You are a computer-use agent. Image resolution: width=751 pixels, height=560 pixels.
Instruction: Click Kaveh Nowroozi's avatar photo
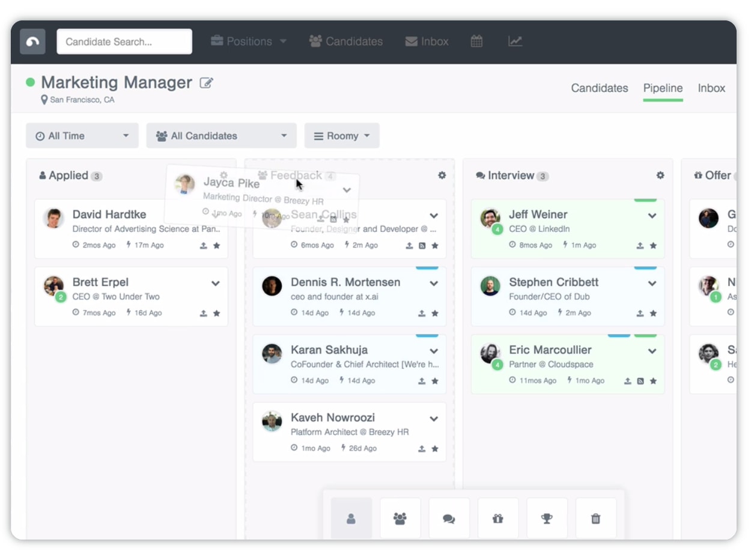272,421
